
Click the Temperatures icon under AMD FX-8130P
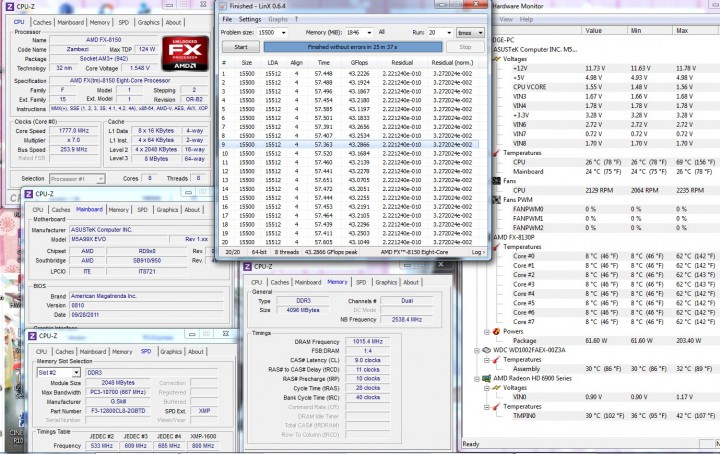[x=496, y=247]
